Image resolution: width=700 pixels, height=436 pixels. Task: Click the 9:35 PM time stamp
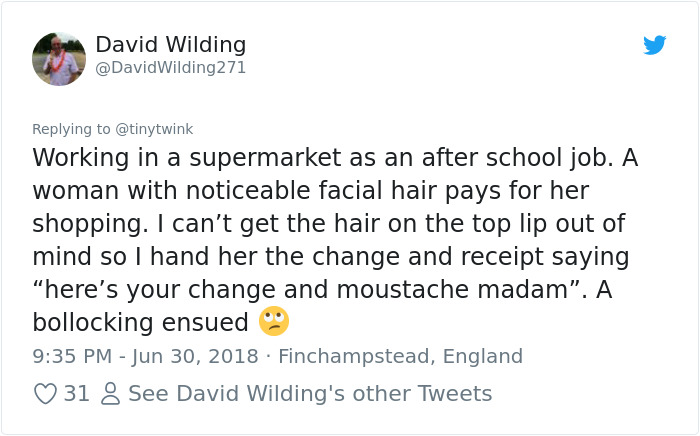(70, 356)
